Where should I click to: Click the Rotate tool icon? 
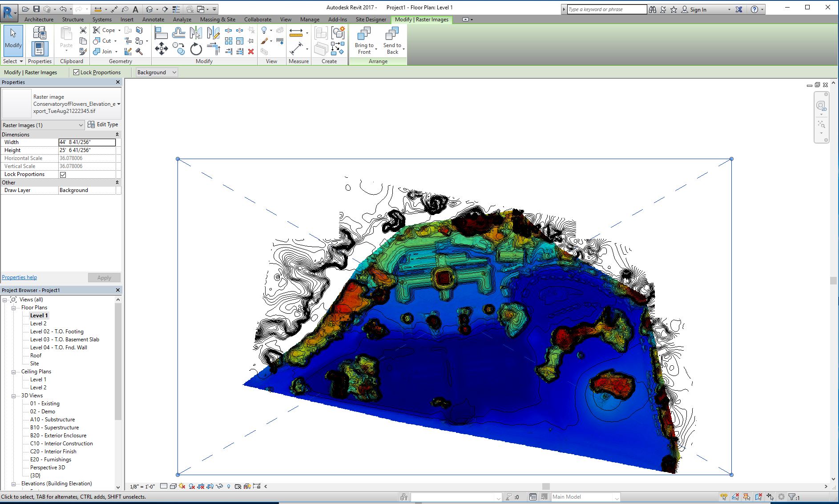tap(196, 49)
